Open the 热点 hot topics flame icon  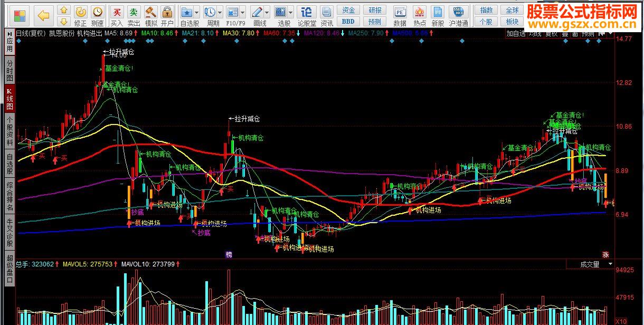tap(420, 12)
